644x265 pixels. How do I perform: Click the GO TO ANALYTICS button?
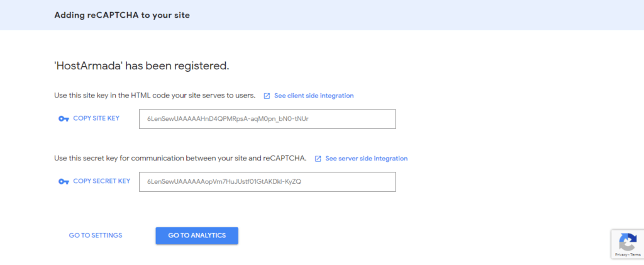pyautogui.click(x=197, y=235)
